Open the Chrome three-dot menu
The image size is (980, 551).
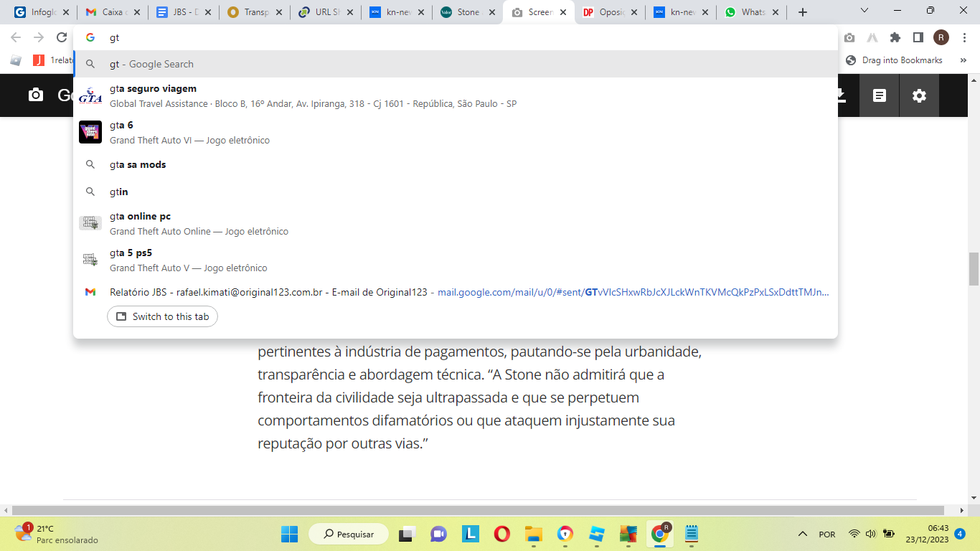pyautogui.click(x=963, y=37)
